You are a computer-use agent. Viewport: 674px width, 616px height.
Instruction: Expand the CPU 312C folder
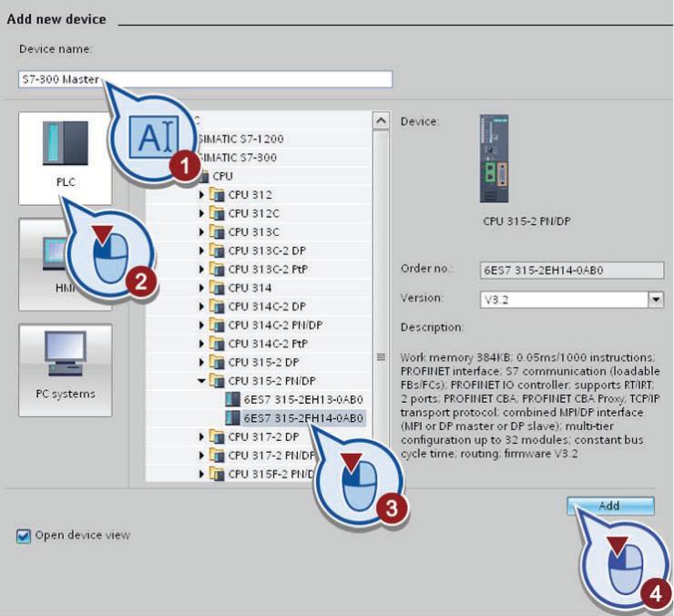(201, 213)
